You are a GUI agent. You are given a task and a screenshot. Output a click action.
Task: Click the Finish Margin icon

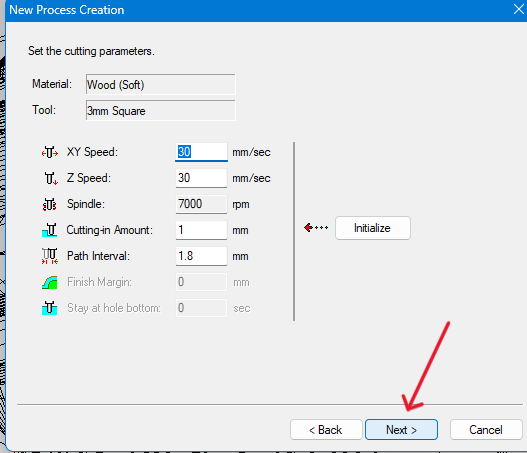(x=50, y=282)
